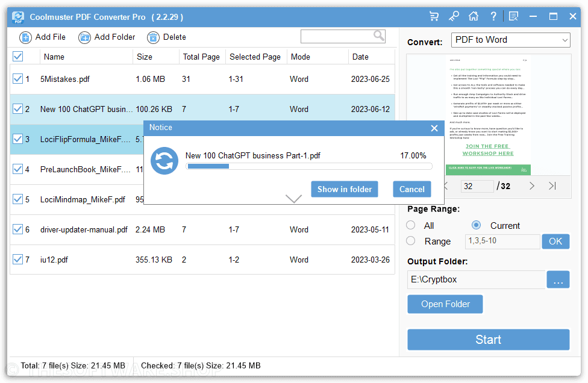The width and height of the screenshot is (588, 383).
Task: Open help question mark icon
Action: (x=493, y=16)
